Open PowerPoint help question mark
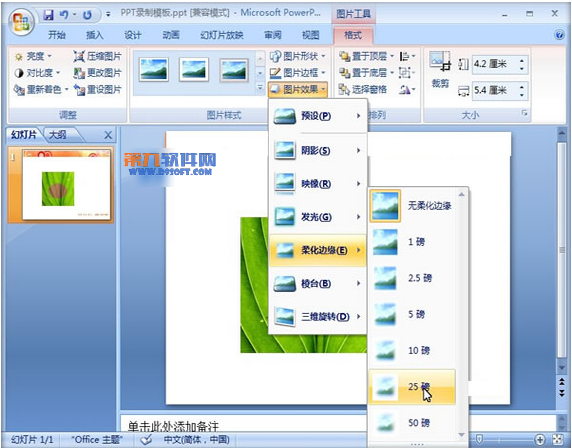Viewport: 572px width, 448px height. 559,35
